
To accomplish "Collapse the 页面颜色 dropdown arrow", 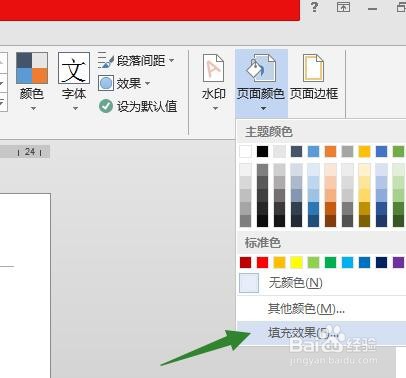I will [x=263, y=108].
